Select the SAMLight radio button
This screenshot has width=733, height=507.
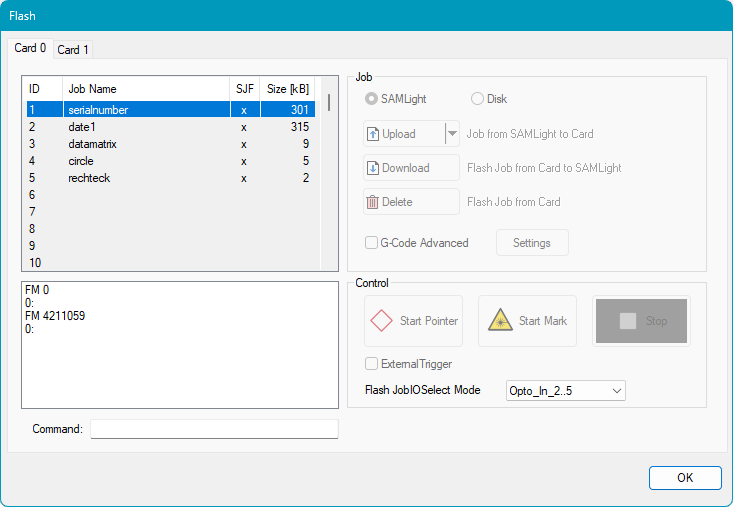tap(372, 99)
